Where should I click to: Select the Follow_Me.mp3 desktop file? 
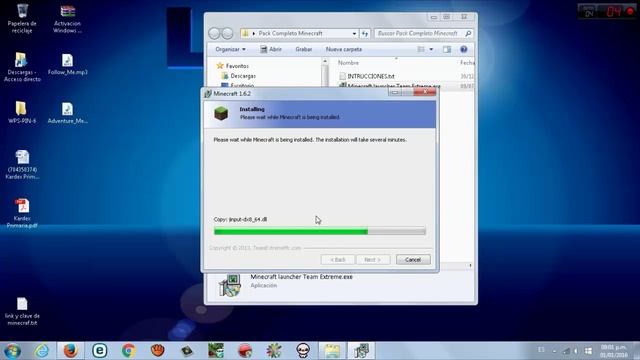point(67,64)
